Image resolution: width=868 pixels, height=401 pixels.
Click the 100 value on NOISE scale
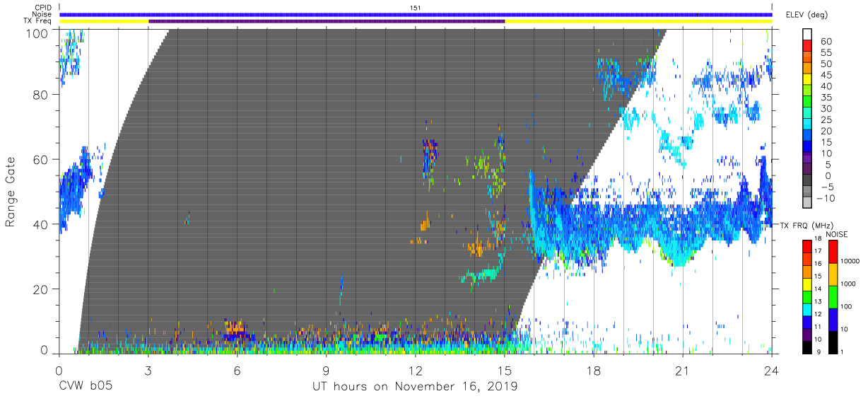click(847, 307)
